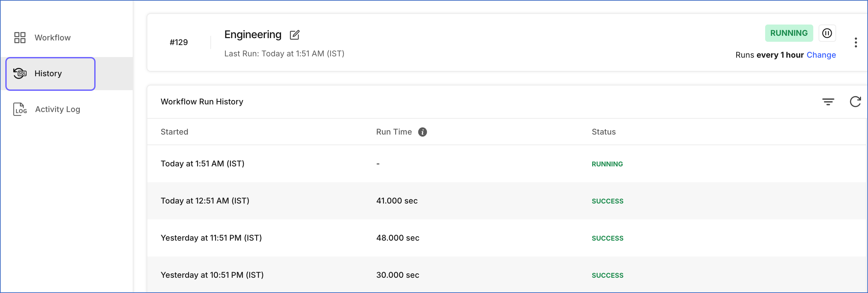Screen dimensions: 868x293
Task: Click the 41.000 sec run time value
Action: [397, 201]
